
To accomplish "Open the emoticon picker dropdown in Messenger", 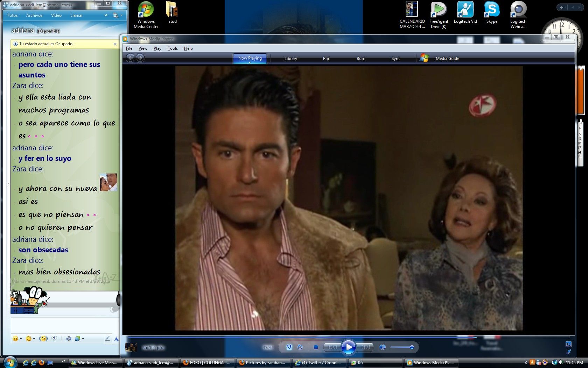I will [21, 339].
